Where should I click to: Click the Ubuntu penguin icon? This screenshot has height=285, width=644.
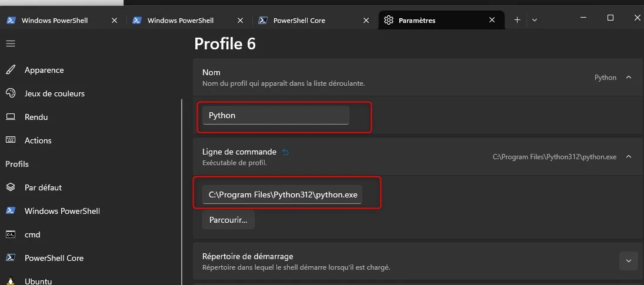[x=11, y=281]
